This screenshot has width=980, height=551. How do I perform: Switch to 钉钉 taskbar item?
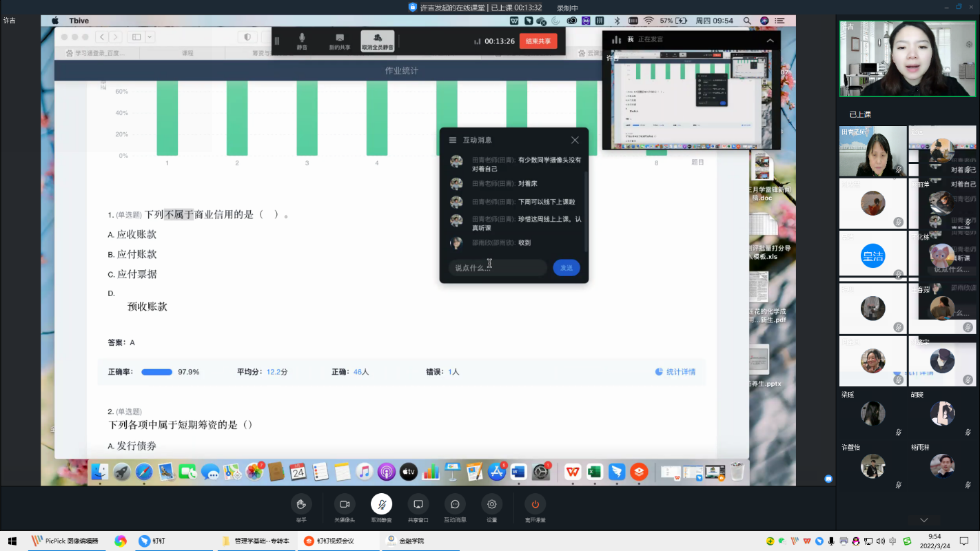click(x=152, y=541)
